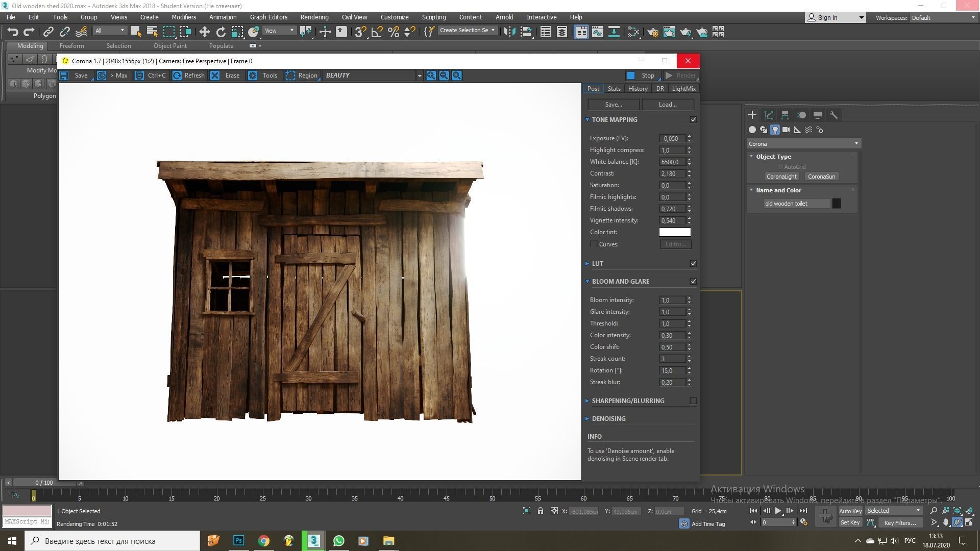Increase the Contrast value with stepper
This screenshot has width=980, height=551.
(689, 171)
